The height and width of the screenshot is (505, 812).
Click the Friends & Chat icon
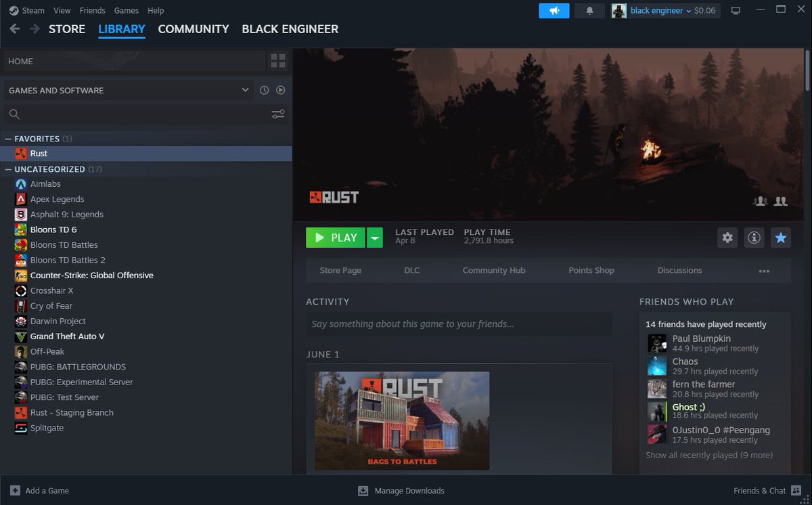click(796, 491)
